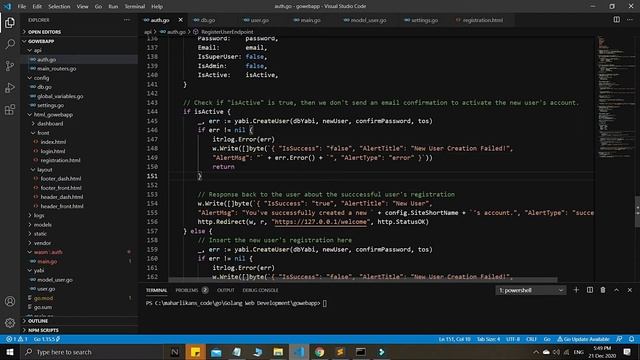
Task: Maximize the terminal panel size
Action: (x=616, y=290)
